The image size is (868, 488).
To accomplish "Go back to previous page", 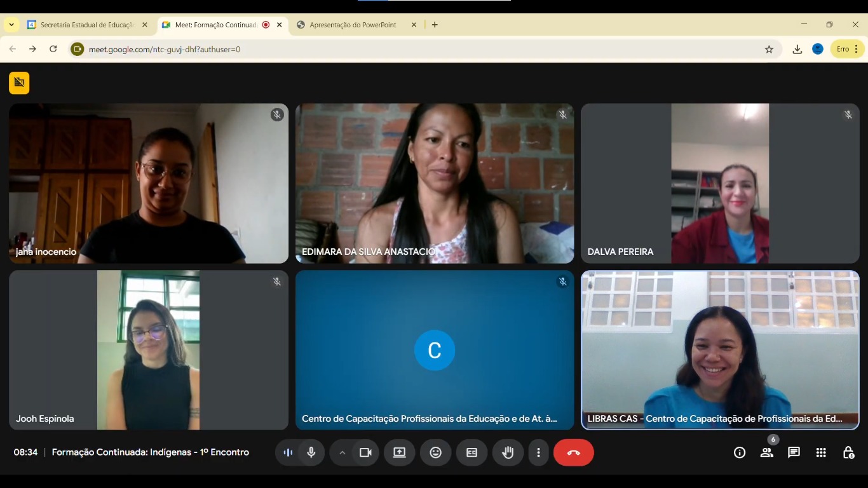I will tap(12, 49).
